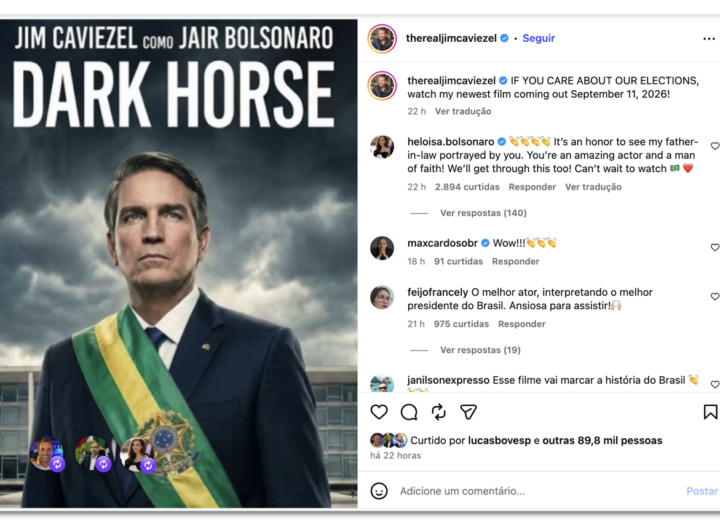
Task: Expand Ver respostas (19) replies
Action: tap(480, 350)
